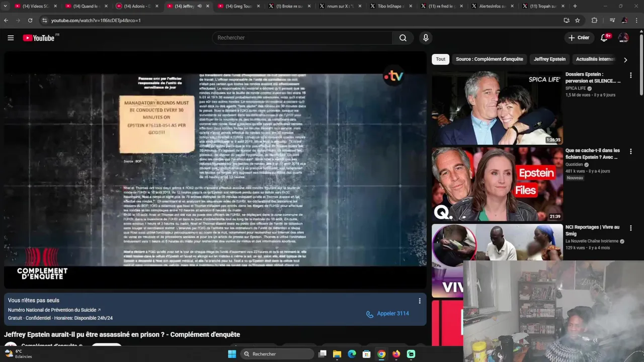Open Google Chrome from the taskbar
The image size is (644, 362).
381,354
